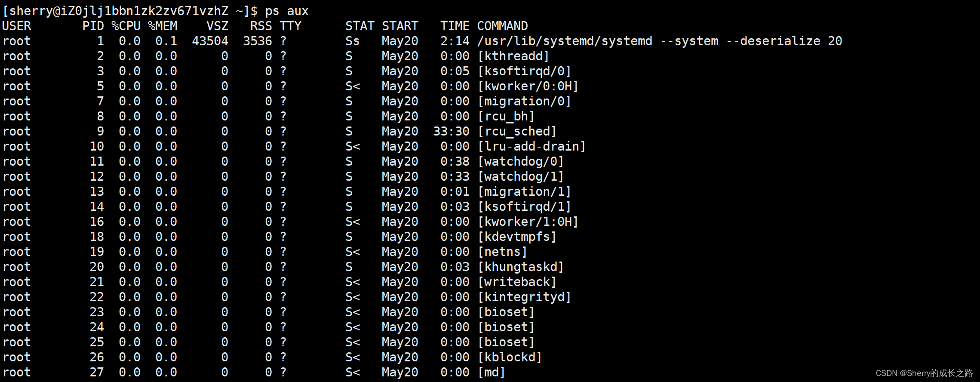This screenshot has height=382, width=980.
Task: Click the [migration/1] process name
Action: click(525, 192)
